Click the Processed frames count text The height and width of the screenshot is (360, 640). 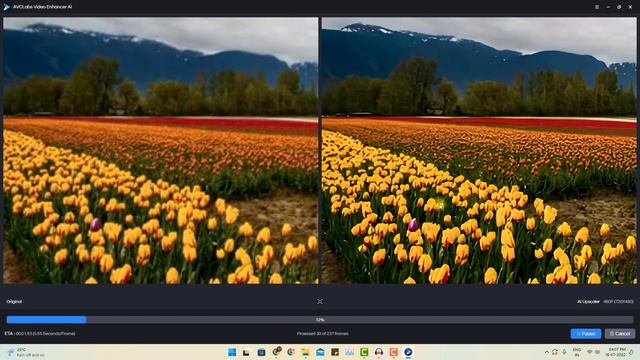[x=322, y=333]
